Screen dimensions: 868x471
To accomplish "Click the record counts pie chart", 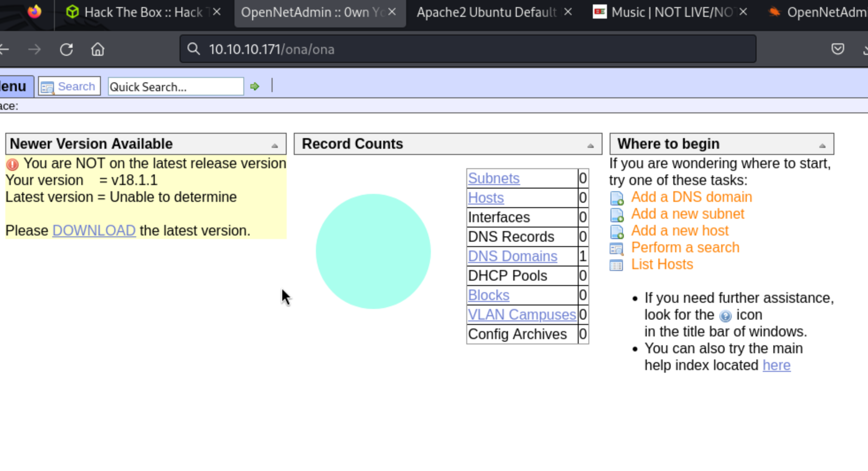I will point(373,251).
